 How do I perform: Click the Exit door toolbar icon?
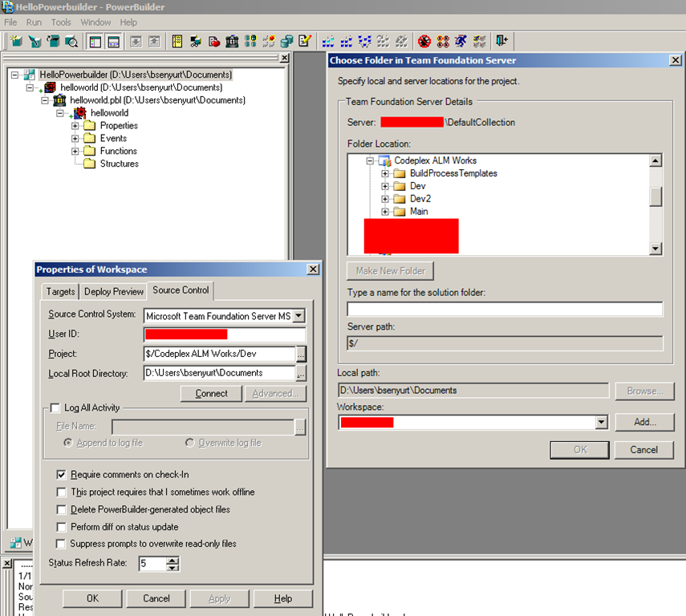tap(501, 41)
